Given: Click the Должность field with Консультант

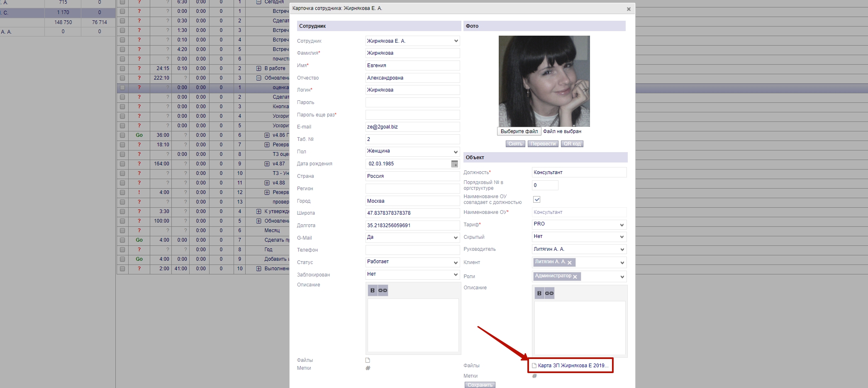Looking at the screenshot, I should tap(579, 172).
